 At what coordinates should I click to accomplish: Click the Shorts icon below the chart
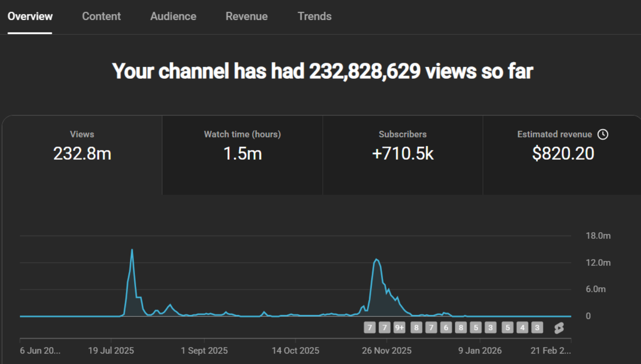559,328
